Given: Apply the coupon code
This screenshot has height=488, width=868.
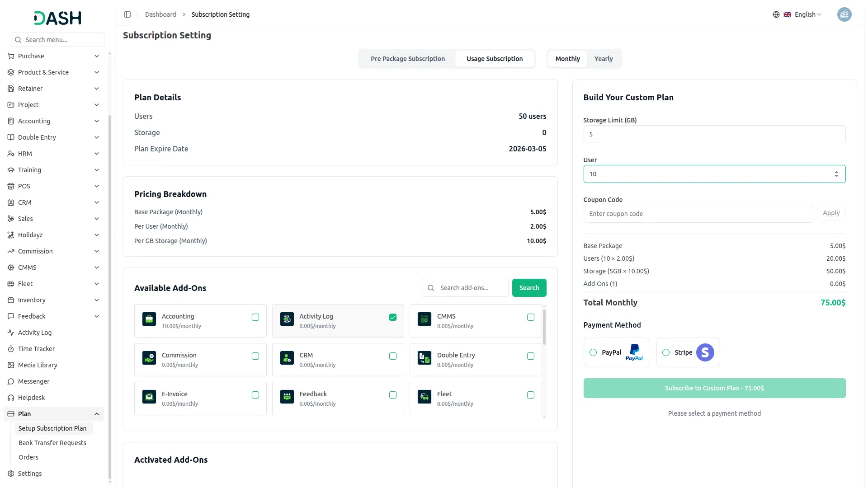Looking at the screenshot, I should tap(831, 213).
